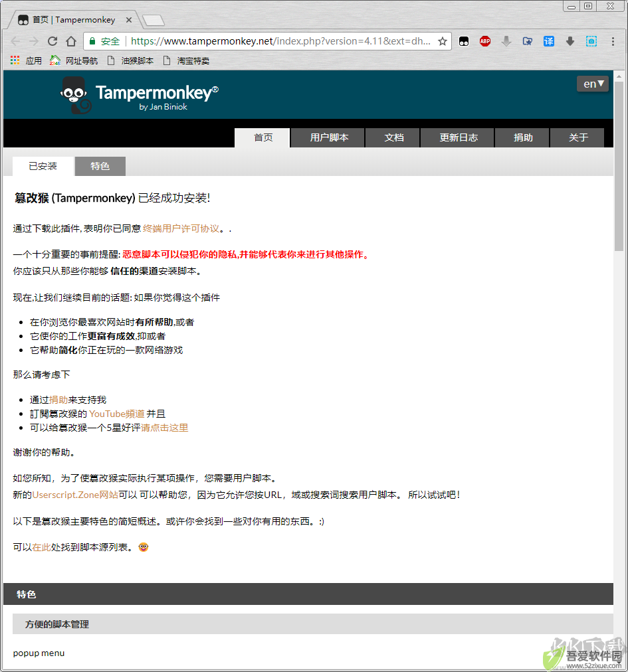The height and width of the screenshot is (672, 628).
Task: Click the page vertical scrollbar thumb
Action: (619, 165)
